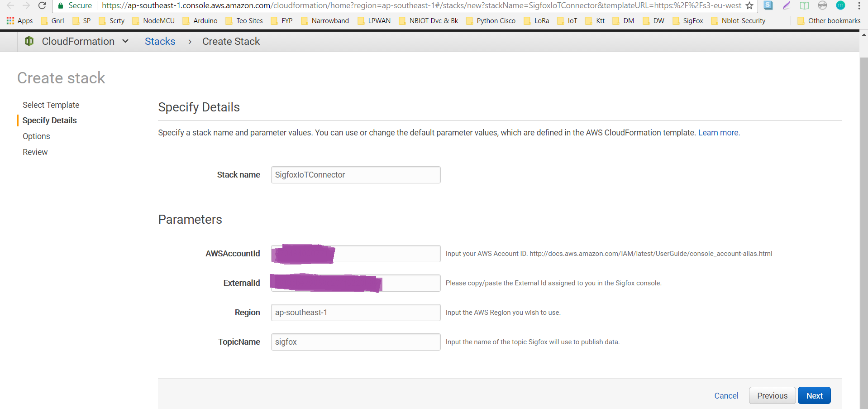Image resolution: width=868 pixels, height=409 pixels.
Task: Select the Options step
Action: (36, 136)
